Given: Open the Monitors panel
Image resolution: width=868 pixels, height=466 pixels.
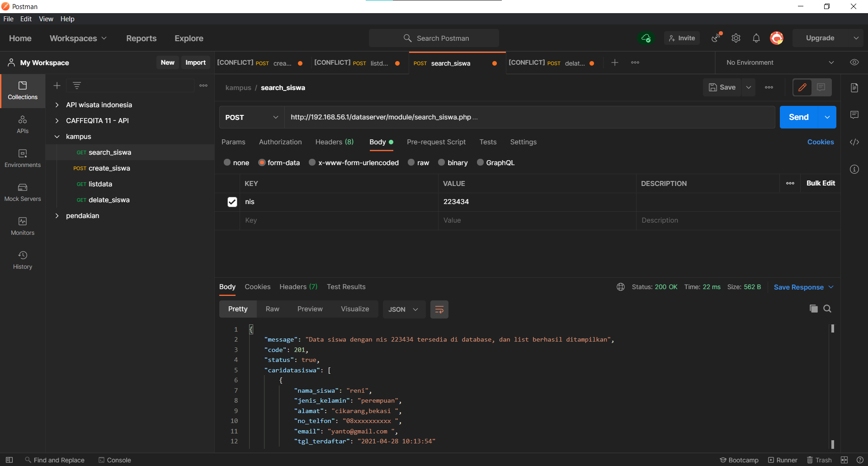Looking at the screenshot, I should tap(22, 225).
